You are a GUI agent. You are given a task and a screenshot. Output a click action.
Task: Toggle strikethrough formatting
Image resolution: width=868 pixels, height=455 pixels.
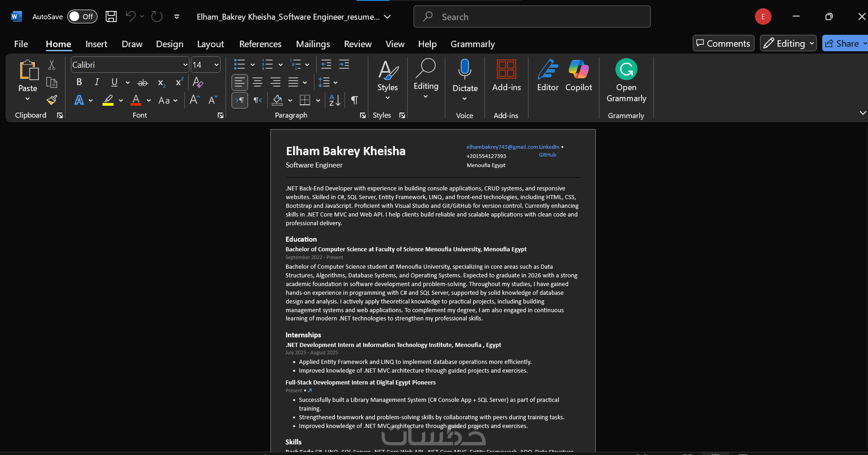click(143, 83)
